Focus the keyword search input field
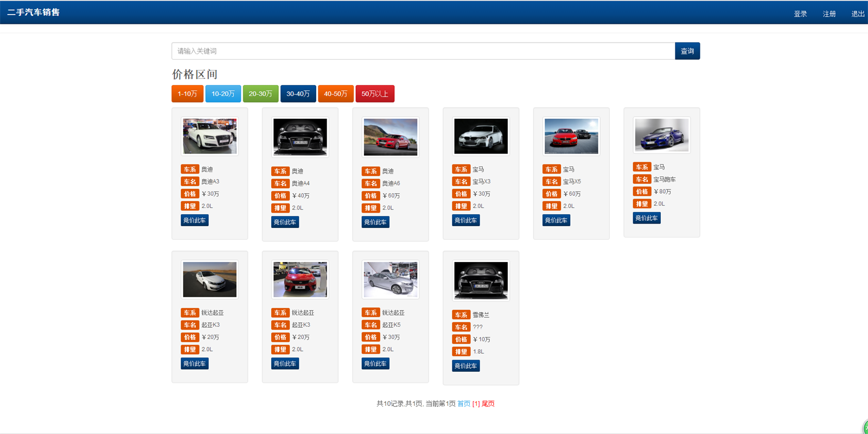 423,51
